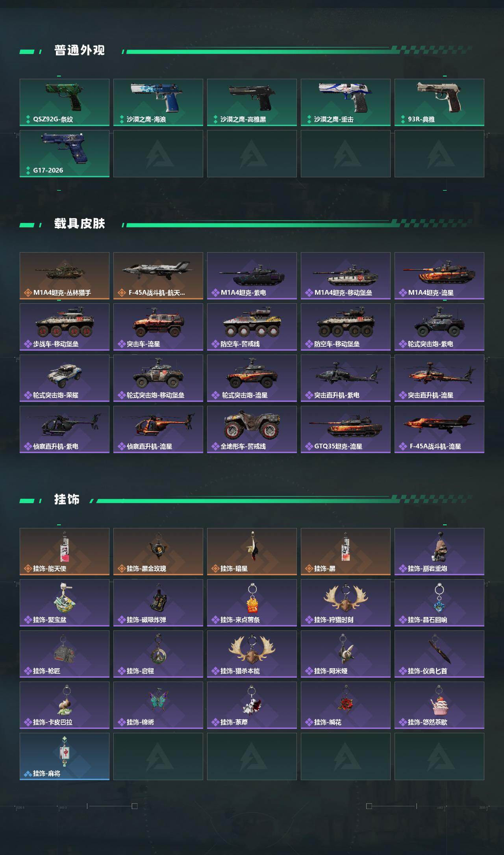This screenshot has height=855, width=504.
Task: Select the 93R-典雅 pistol skin
Action: 439,102
